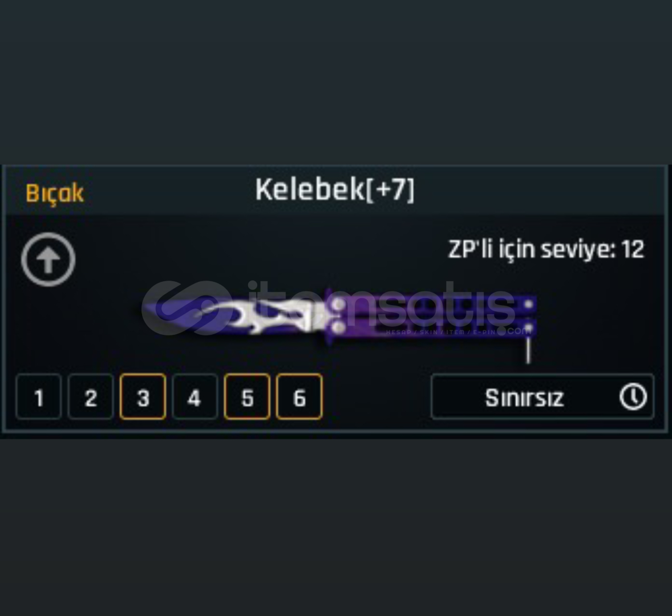
Task: Click the Bıçak category label
Action: click(55, 193)
